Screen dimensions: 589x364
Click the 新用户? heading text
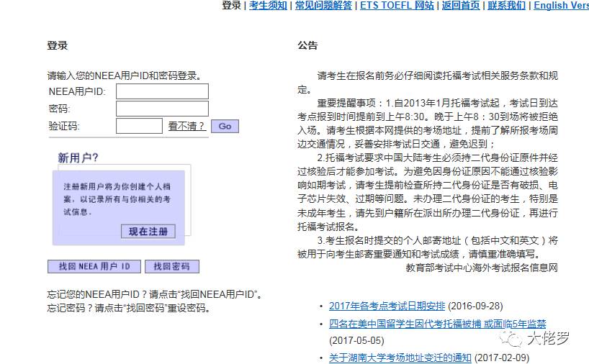click(x=78, y=158)
